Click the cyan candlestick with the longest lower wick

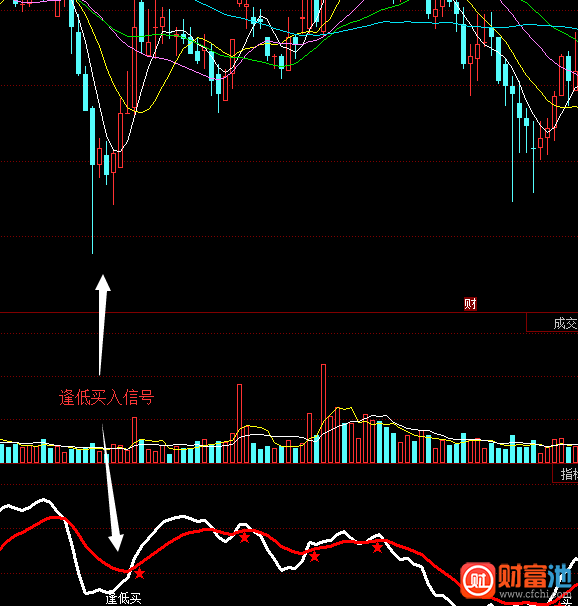(92, 180)
